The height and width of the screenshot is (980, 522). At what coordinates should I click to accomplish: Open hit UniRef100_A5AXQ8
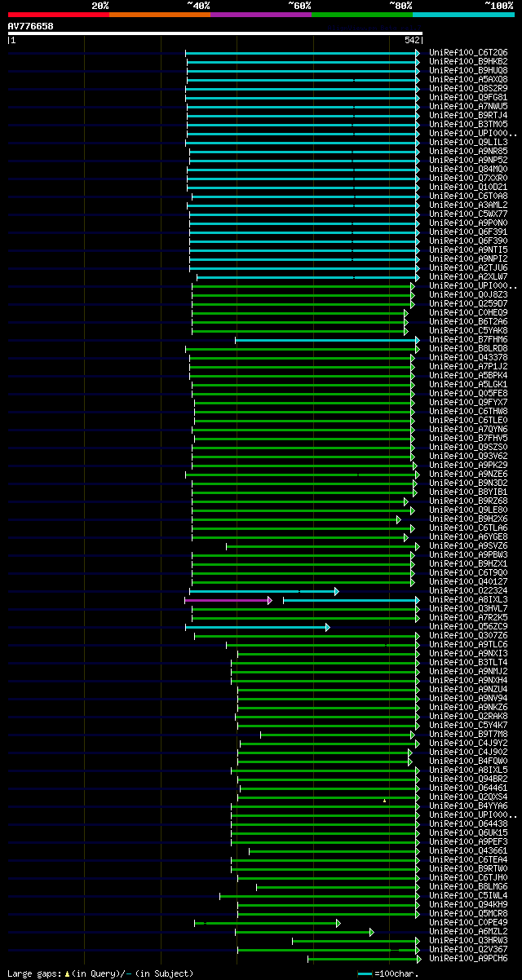tap(469, 80)
